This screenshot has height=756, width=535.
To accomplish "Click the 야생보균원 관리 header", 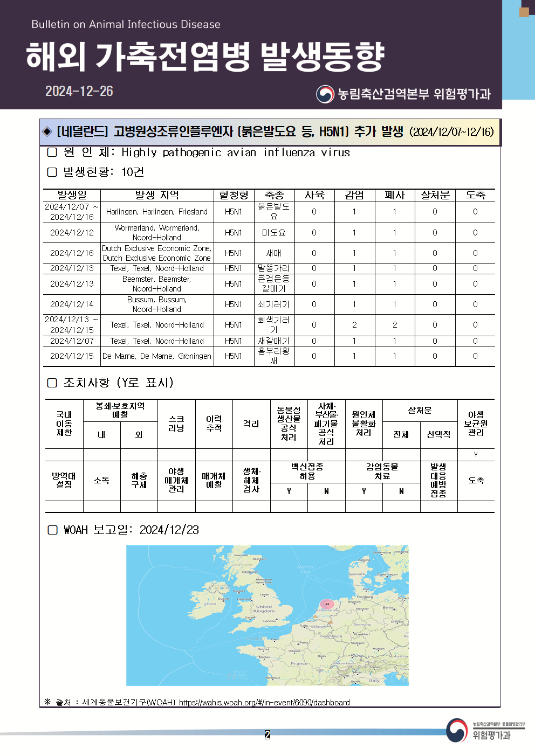I will [x=476, y=424].
